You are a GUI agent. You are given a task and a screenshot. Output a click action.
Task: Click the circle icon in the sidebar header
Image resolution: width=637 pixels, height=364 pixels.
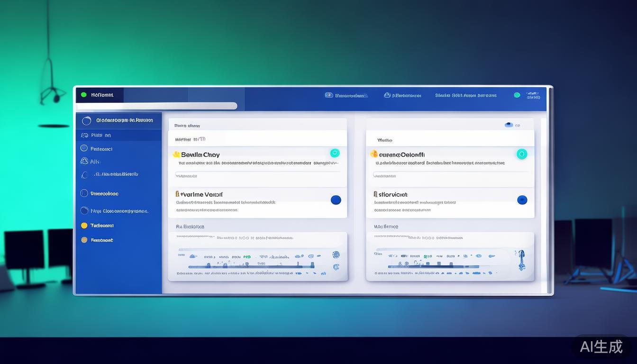click(86, 121)
